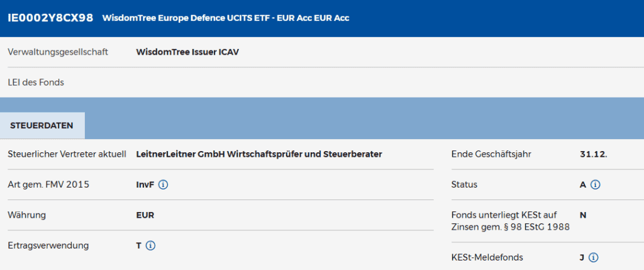Screen dimensions: 644x270
Task: Click the InvF fund type value
Action: [x=145, y=185]
